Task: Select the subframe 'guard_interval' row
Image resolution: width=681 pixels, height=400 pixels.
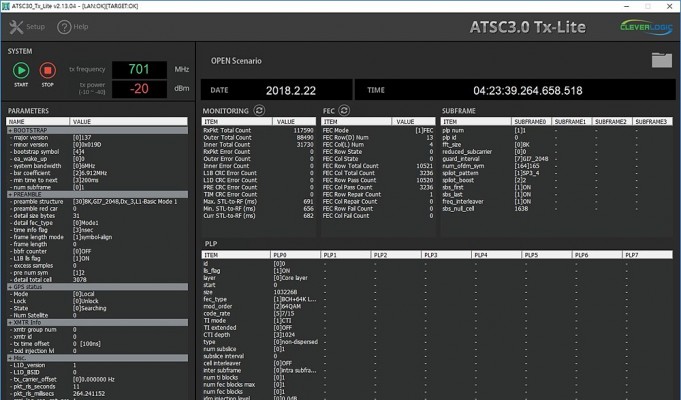Action: click(x=557, y=159)
